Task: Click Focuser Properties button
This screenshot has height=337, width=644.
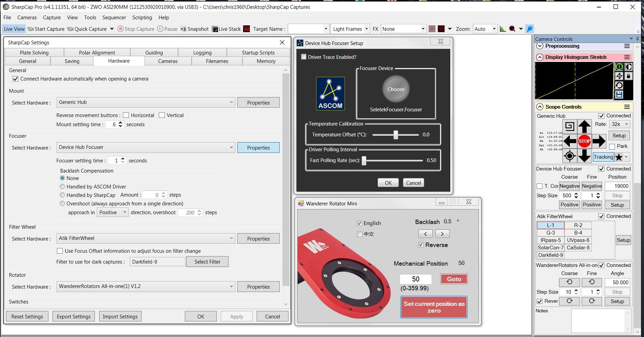Action: pos(258,148)
